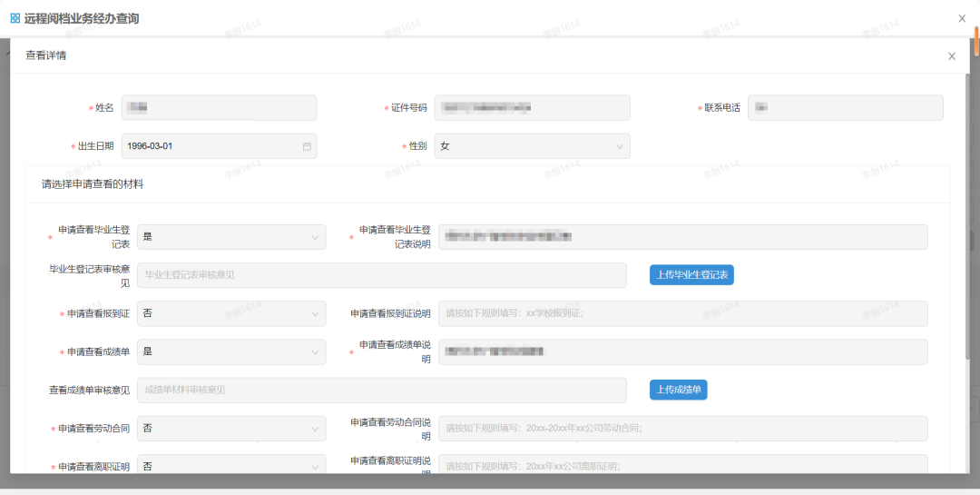Click the 请选择申请查看的材料 section heading
The width and height of the screenshot is (980, 495).
pos(93,184)
